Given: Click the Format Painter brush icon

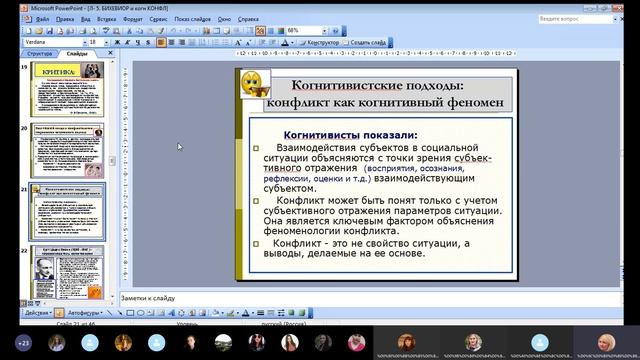Looking at the screenshot, I should [161, 31].
